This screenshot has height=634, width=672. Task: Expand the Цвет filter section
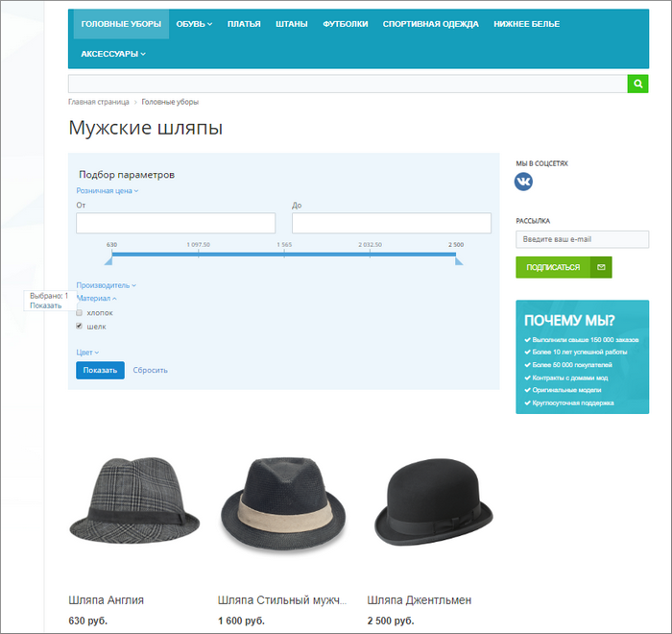(x=87, y=353)
